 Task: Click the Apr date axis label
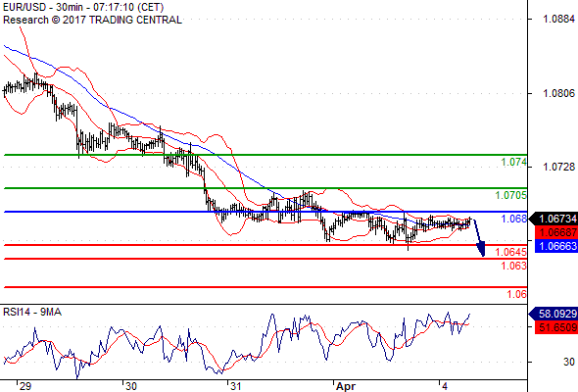(x=346, y=386)
